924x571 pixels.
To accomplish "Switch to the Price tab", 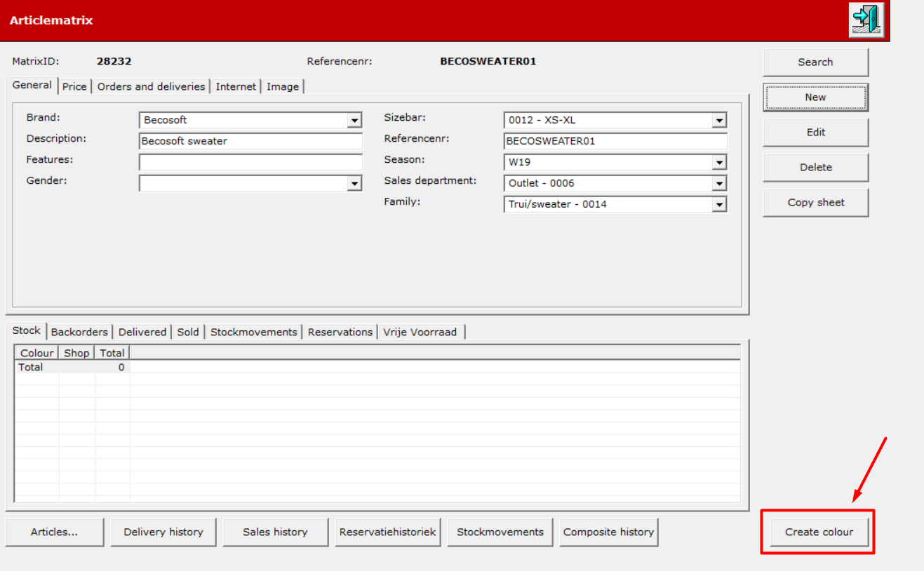I will [x=74, y=86].
